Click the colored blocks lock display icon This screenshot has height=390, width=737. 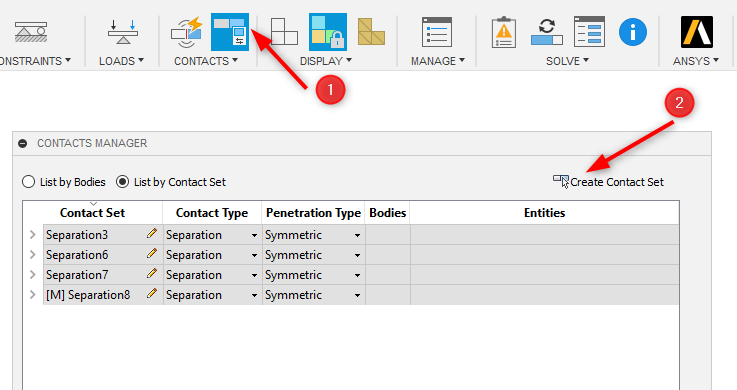pos(328,32)
